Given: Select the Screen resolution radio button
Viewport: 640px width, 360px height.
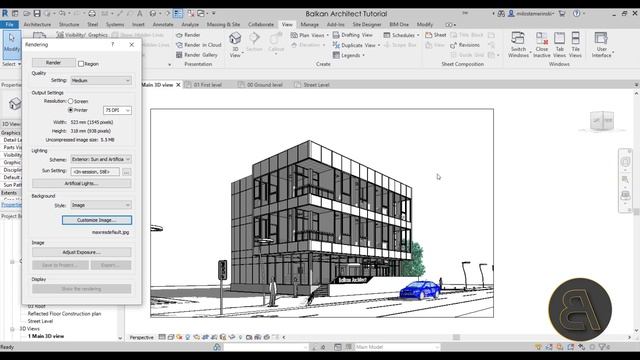Looking at the screenshot, I should pos(71,101).
